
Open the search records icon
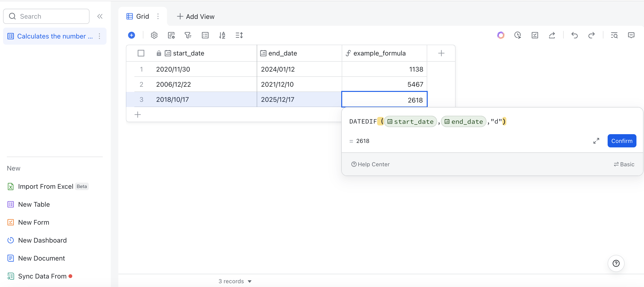[614, 35]
